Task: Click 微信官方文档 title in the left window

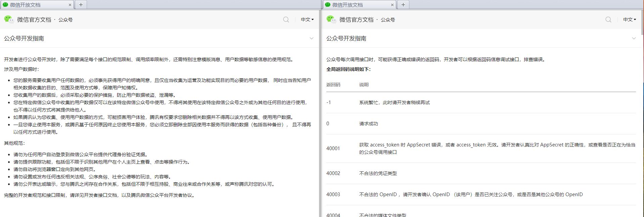Action: coord(34,20)
